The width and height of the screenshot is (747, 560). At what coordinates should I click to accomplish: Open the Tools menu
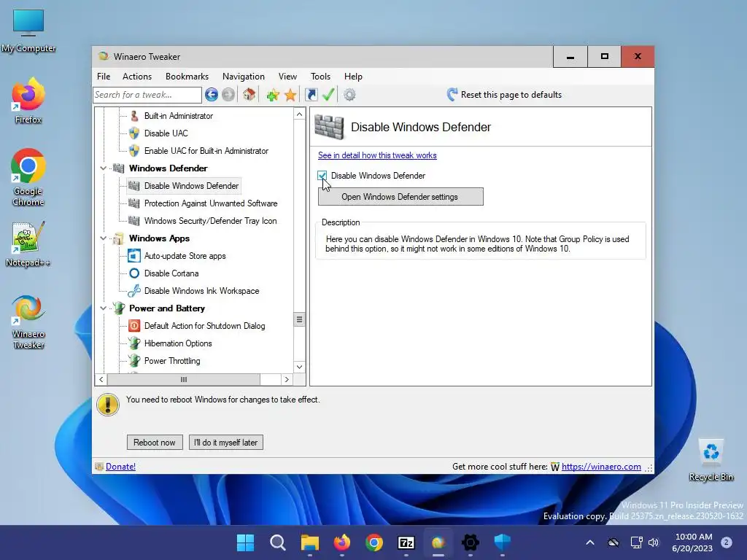coord(320,76)
